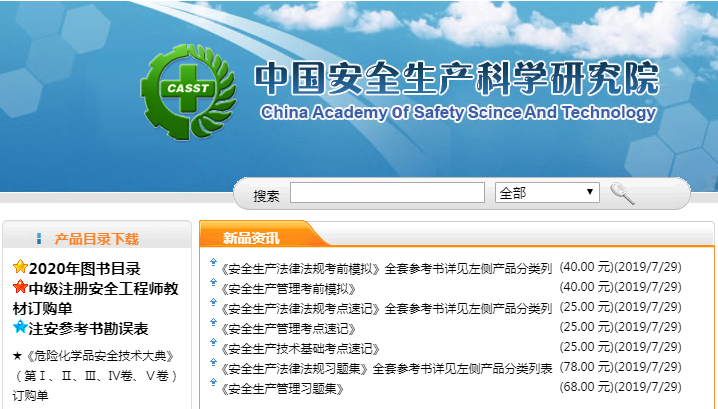Click the (68.00 元)(2019/7/29) price entry

pos(620,387)
